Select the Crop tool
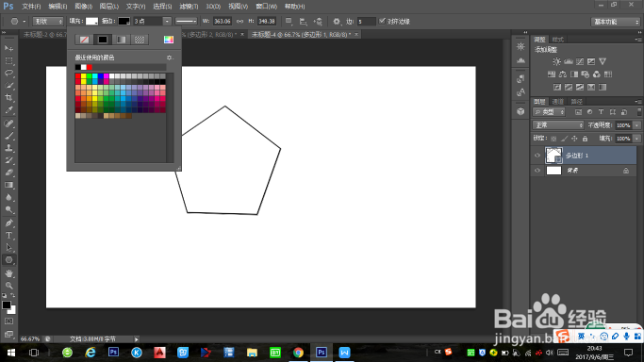Screen dimensions: 644x362 [x=8, y=98]
